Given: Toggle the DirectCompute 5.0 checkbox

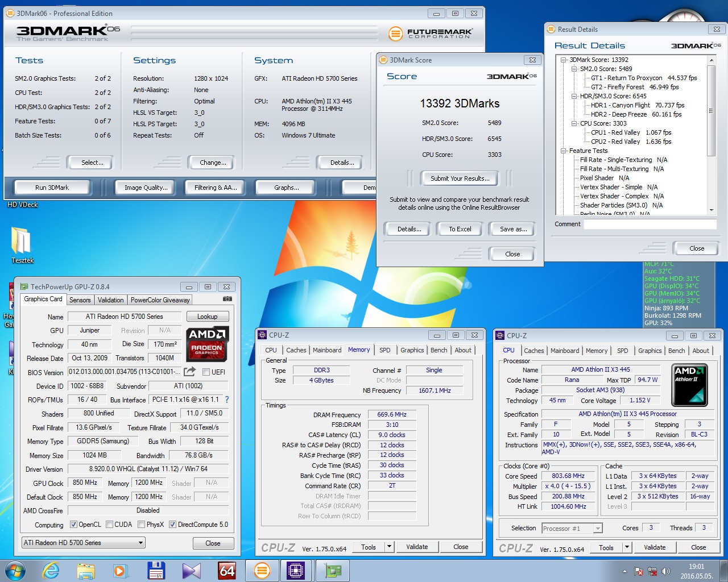Looking at the screenshot, I should coord(172,525).
